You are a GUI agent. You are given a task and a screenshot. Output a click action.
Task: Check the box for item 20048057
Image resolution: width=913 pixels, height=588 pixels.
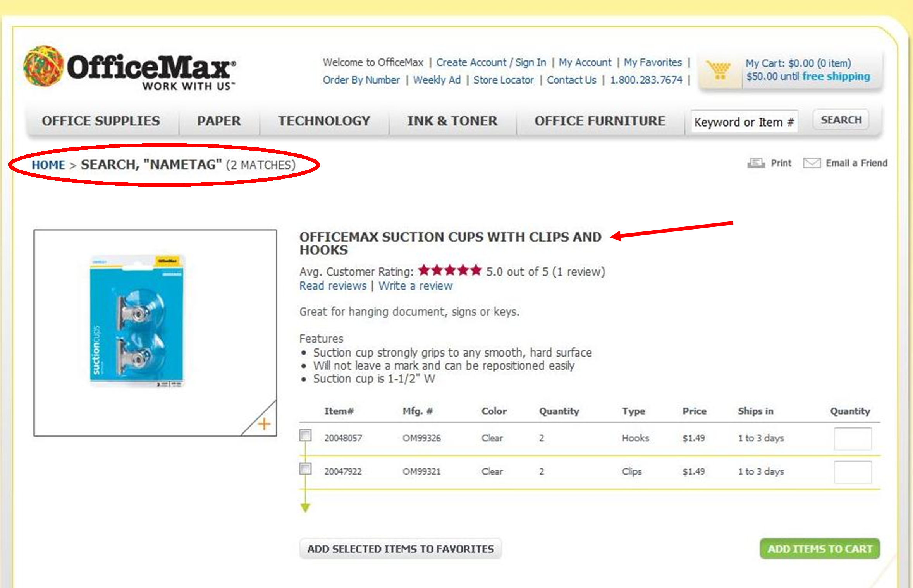(x=306, y=435)
